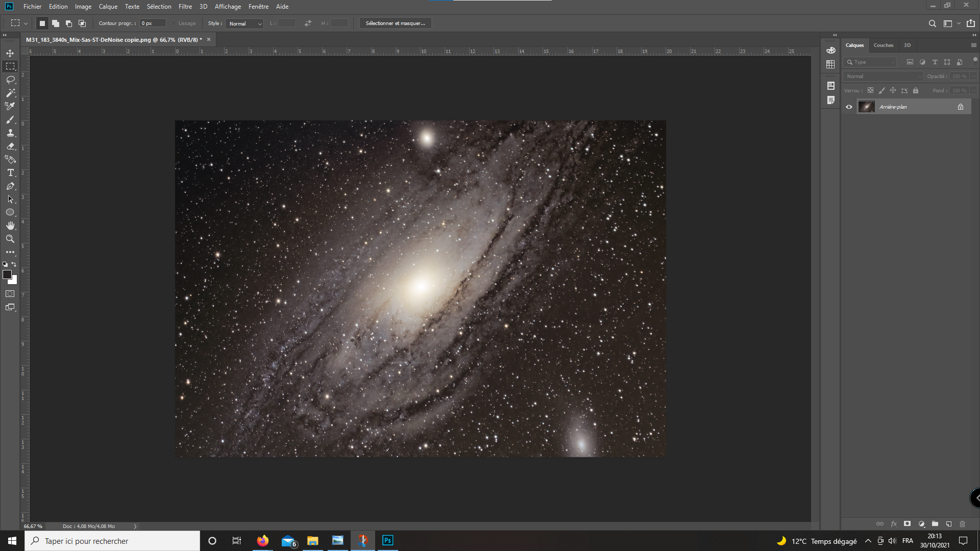Open Firefox from the taskbar

tap(262, 541)
